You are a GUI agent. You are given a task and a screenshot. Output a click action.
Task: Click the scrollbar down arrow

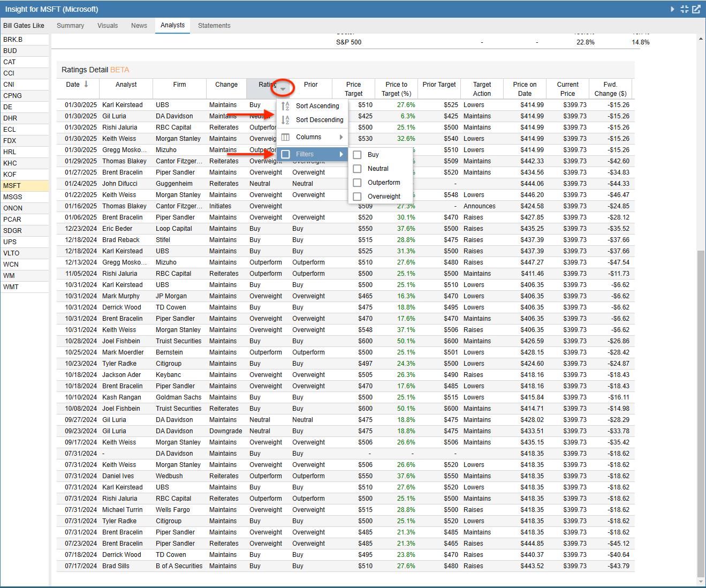click(x=701, y=582)
